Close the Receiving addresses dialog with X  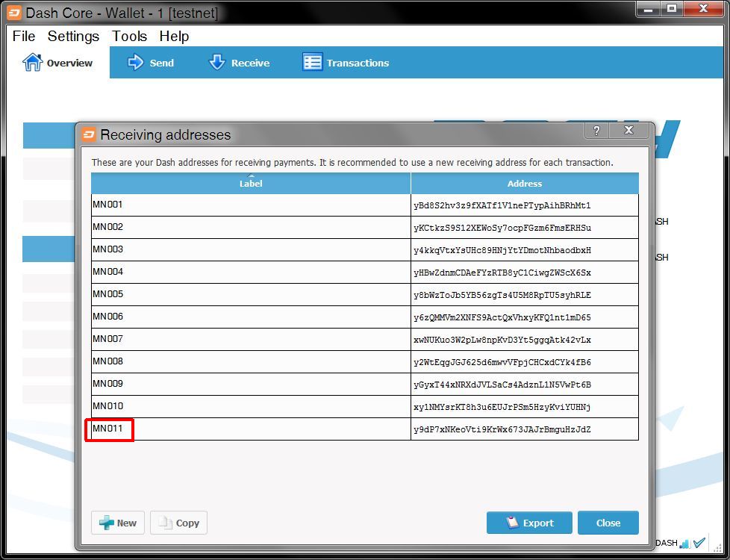(628, 131)
